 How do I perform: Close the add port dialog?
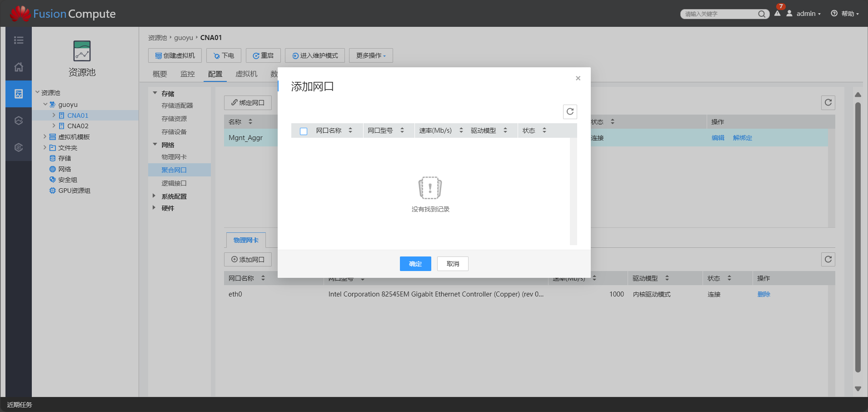click(578, 78)
